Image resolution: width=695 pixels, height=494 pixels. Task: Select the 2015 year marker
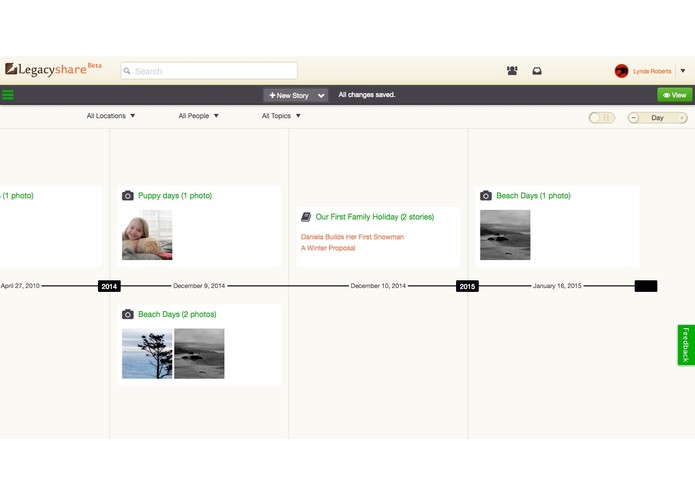click(x=467, y=286)
